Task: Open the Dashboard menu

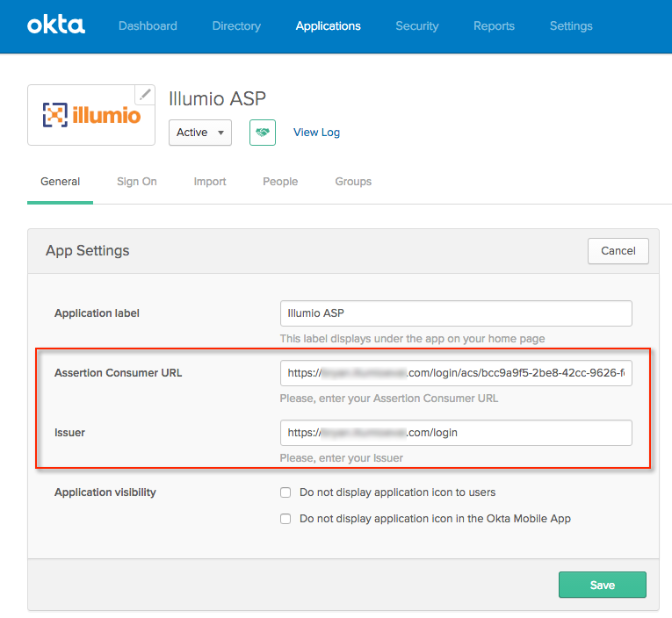Action: click(x=148, y=26)
